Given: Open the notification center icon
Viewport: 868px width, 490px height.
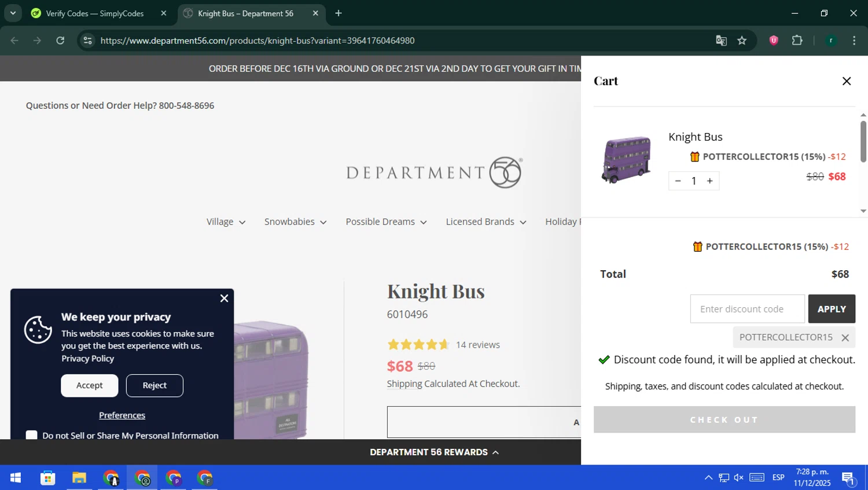Looking at the screenshot, I should pyautogui.click(x=849, y=478).
